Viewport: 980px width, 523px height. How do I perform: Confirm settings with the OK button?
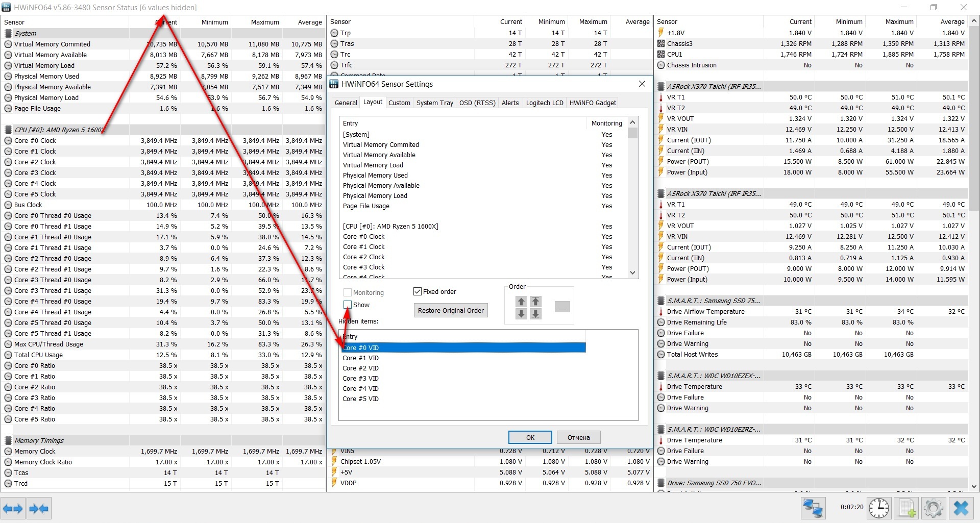point(530,437)
